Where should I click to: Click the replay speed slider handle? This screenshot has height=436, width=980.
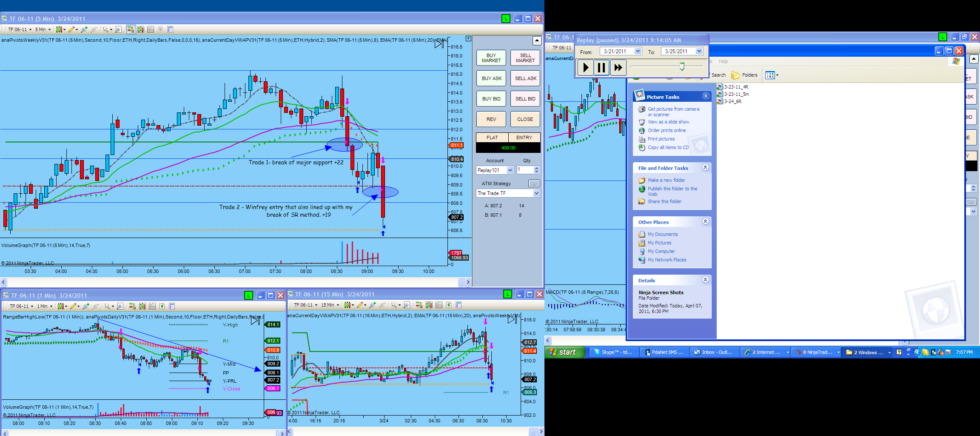pyautogui.click(x=682, y=66)
